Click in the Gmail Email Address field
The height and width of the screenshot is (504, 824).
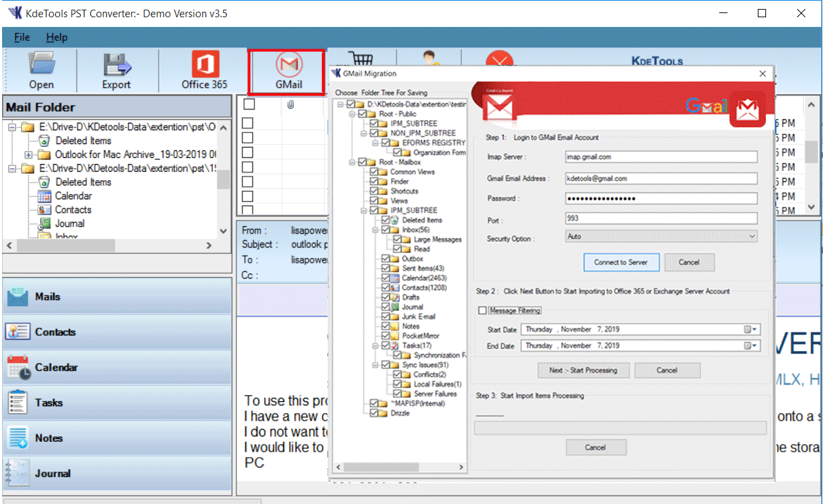tap(661, 179)
